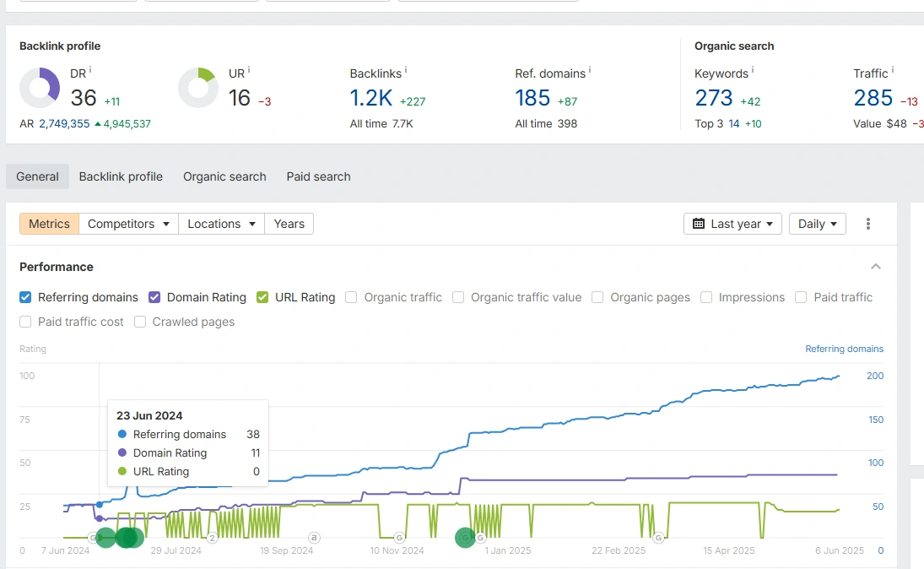This screenshot has height=569, width=924.
Task: Click the info icon beside Keywords
Action: pyautogui.click(x=753, y=71)
